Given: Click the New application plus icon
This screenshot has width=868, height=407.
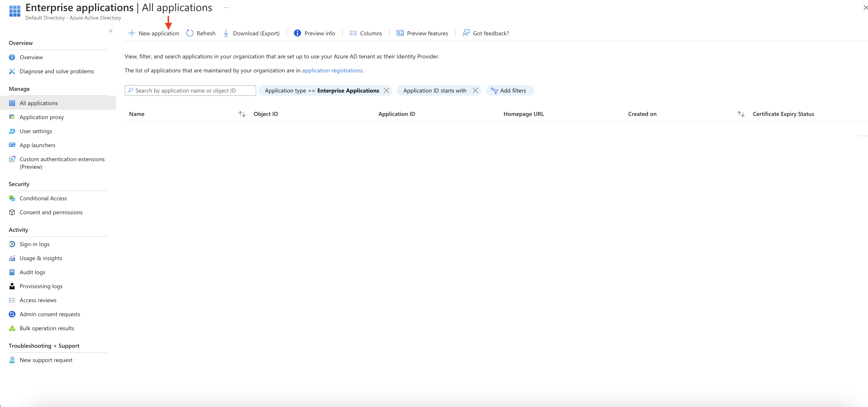Looking at the screenshot, I should click(132, 33).
